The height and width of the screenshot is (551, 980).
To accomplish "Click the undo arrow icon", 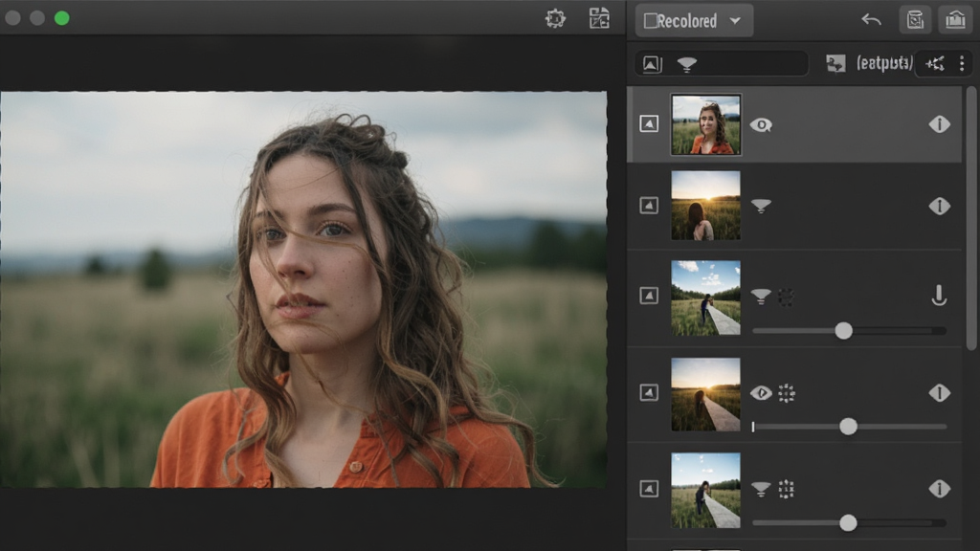I will click(x=871, y=20).
